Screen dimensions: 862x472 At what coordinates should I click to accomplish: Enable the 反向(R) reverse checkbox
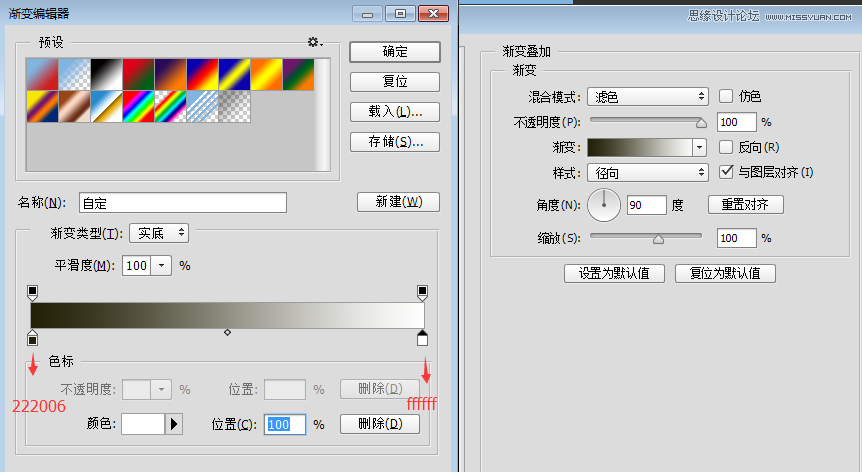tap(726, 147)
